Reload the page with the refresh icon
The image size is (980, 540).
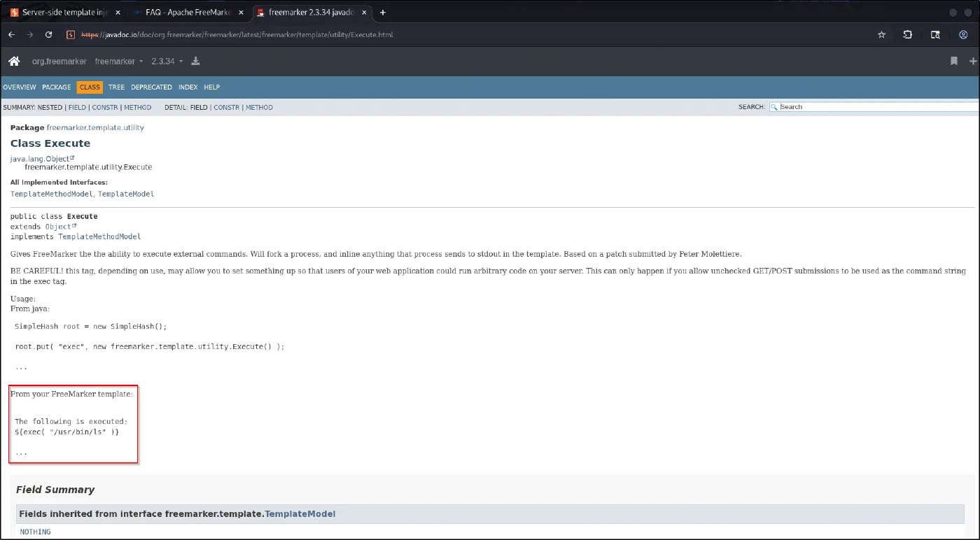(49, 34)
